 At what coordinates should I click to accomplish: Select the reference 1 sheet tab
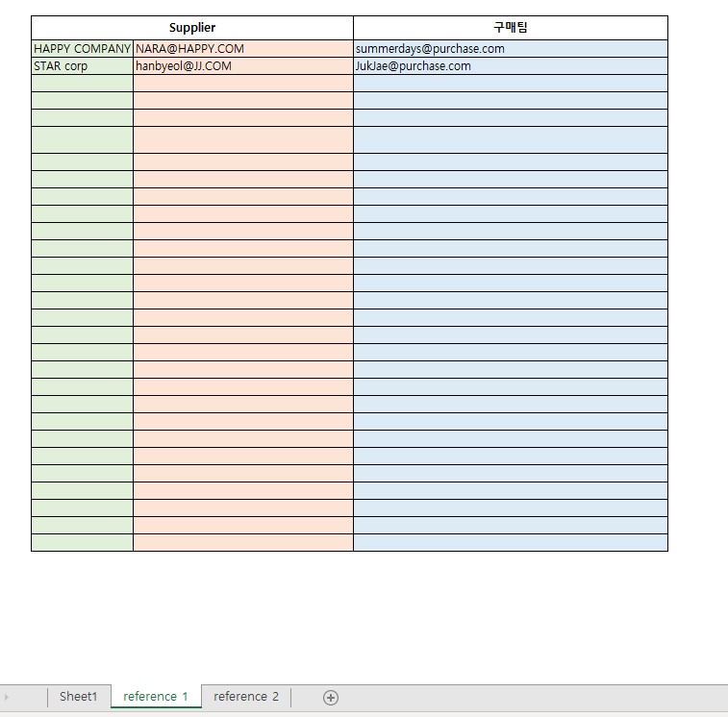tap(156, 697)
